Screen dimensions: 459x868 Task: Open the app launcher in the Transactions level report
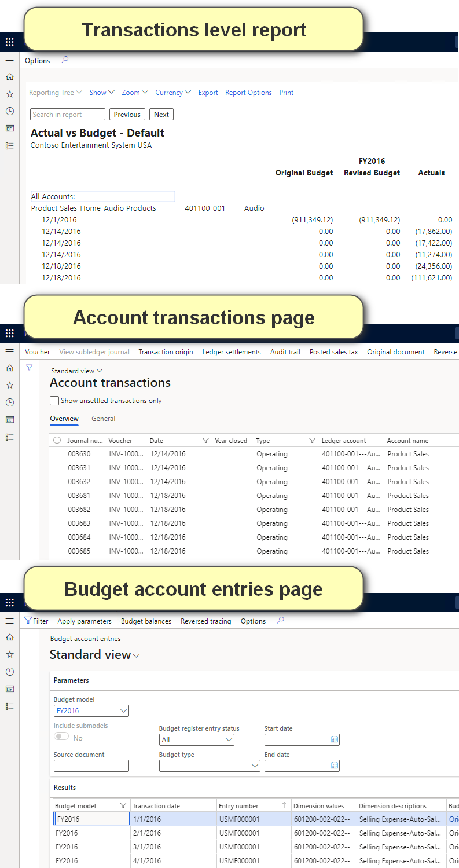(9, 42)
